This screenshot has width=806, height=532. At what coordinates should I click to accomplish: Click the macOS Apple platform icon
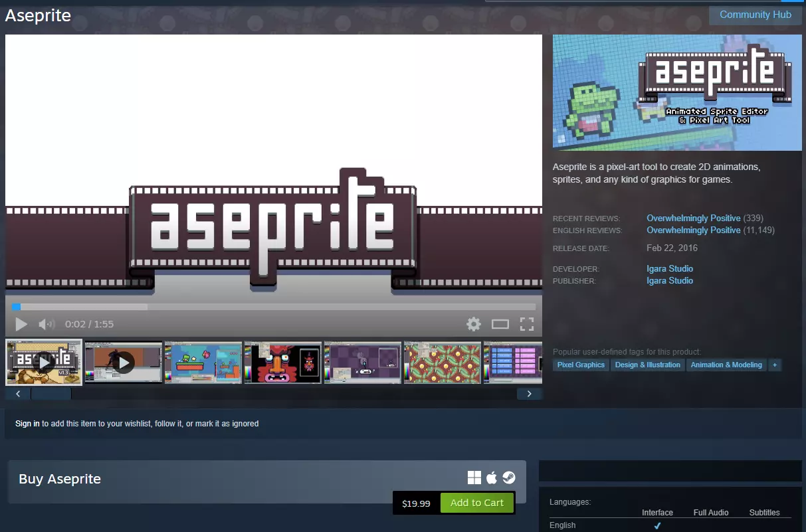click(x=492, y=478)
